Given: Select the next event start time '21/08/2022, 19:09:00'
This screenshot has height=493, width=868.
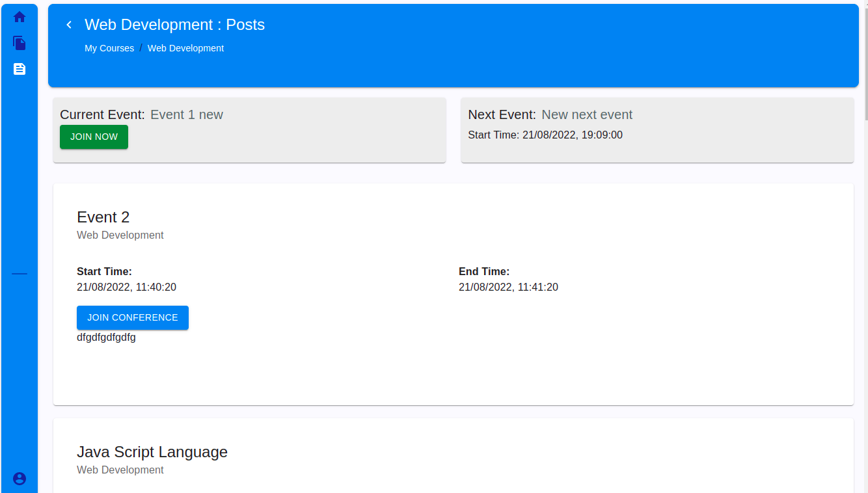Looking at the screenshot, I should [573, 135].
